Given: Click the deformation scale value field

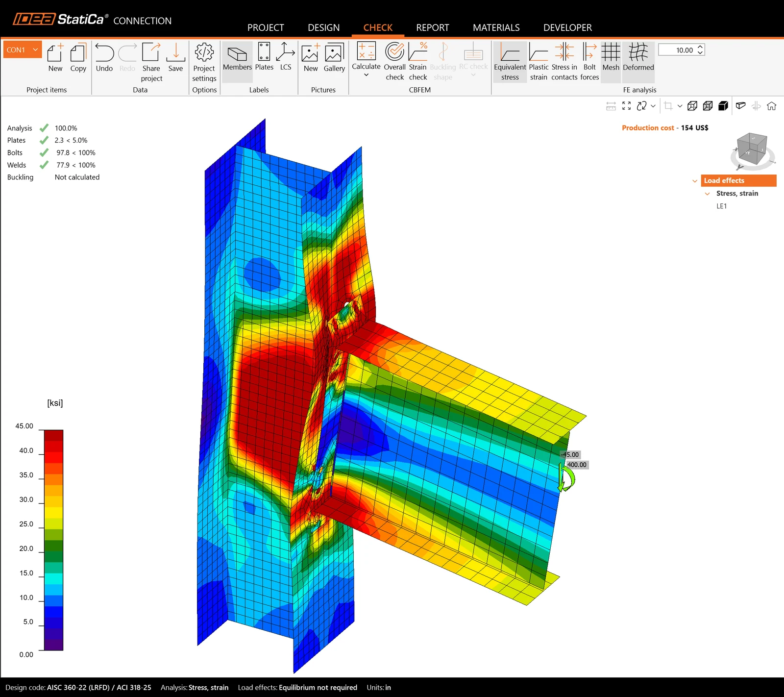Looking at the screenshot, I should [x=677, y=50].
